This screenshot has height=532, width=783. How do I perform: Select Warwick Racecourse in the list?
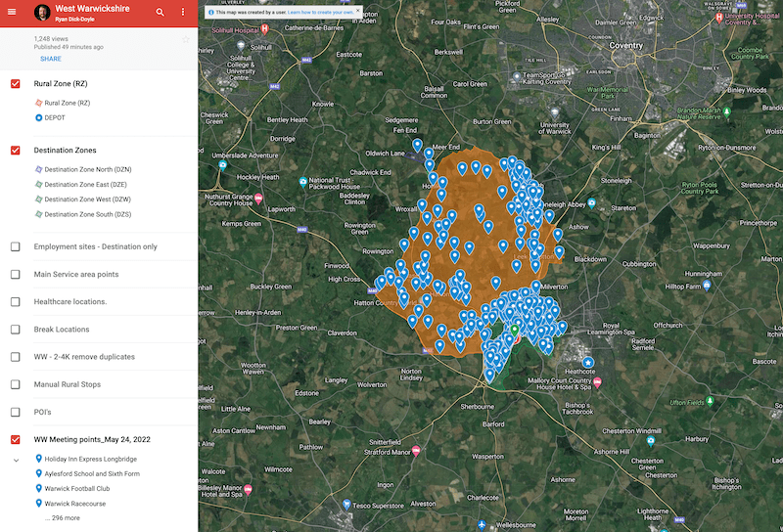(x=76, y=503)
